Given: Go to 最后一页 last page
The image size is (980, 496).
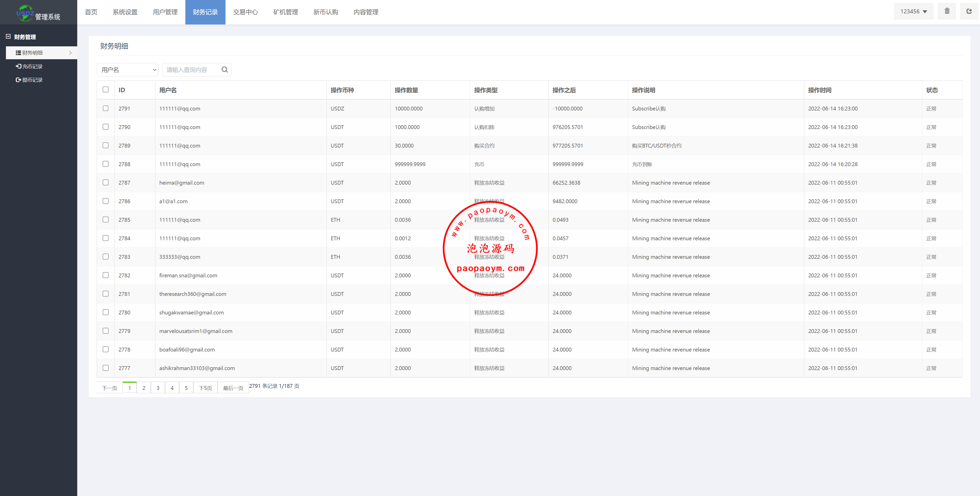Looking at the screenshot, I should coord(233,388).
